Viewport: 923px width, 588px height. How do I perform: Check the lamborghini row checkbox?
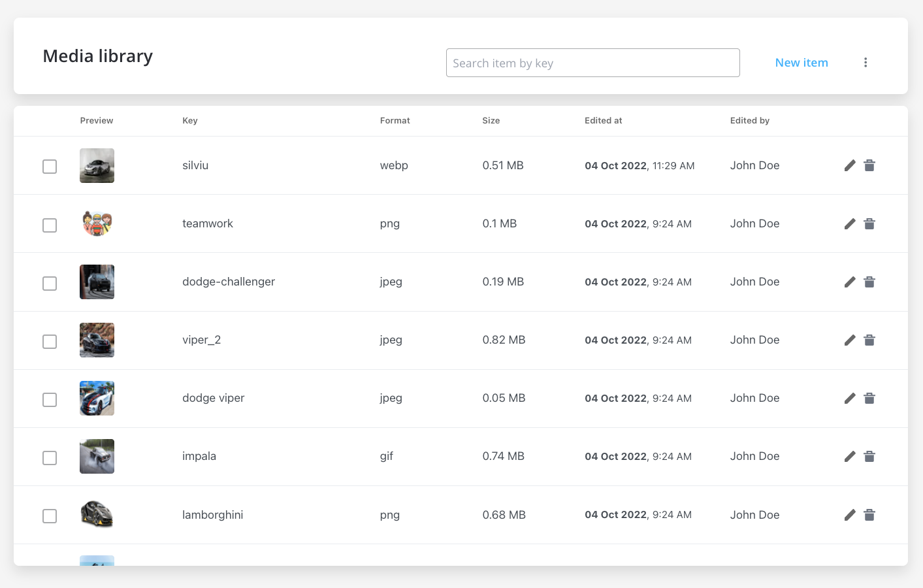click(x=50, y=516)
